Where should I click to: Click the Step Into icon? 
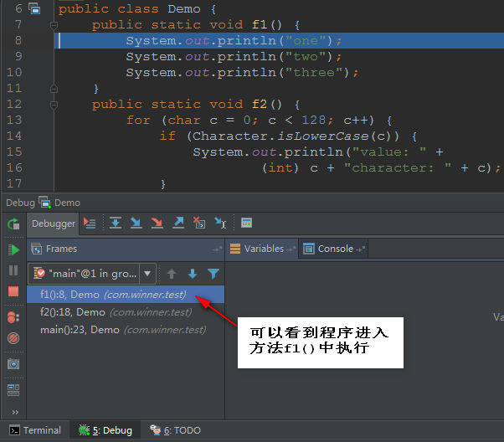coord(136,223)
